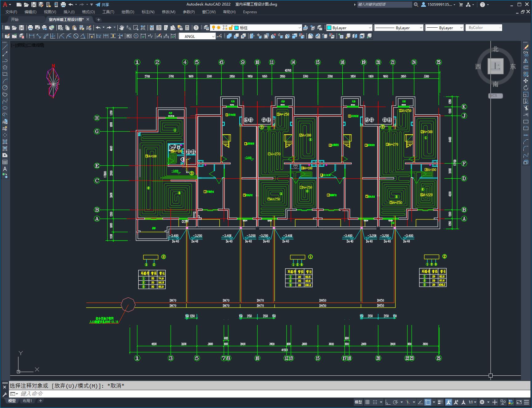Click the search magnifier in title bar
This screenshot has height=408, width=532.
click(x=416, y=5)
